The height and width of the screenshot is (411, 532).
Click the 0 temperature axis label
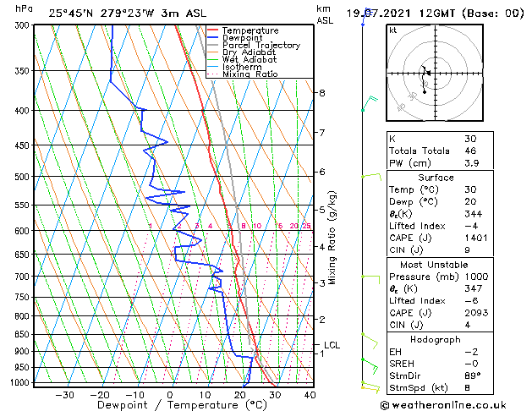[170, 395]
